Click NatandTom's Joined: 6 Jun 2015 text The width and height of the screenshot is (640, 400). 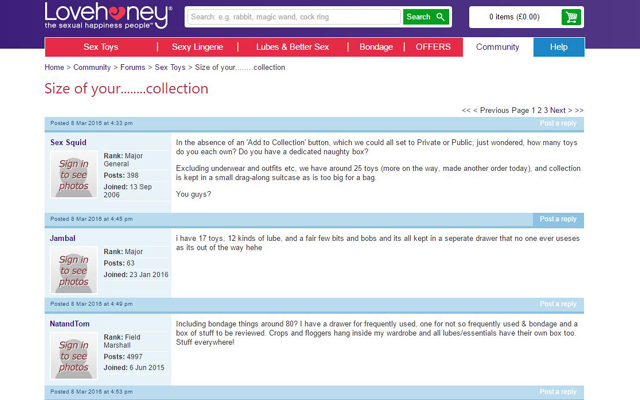coord(134,368)
